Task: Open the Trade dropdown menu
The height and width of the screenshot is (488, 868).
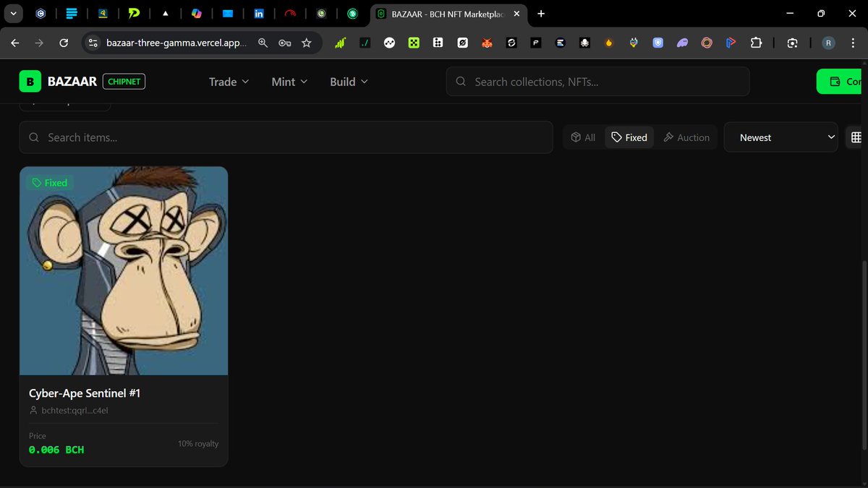Action: 229,82
